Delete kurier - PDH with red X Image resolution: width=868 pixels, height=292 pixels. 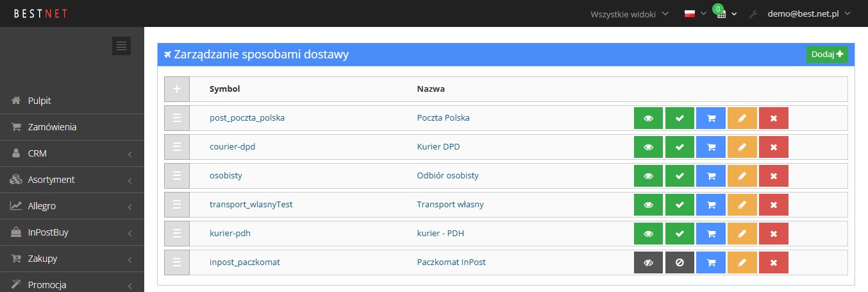(774, 234)
